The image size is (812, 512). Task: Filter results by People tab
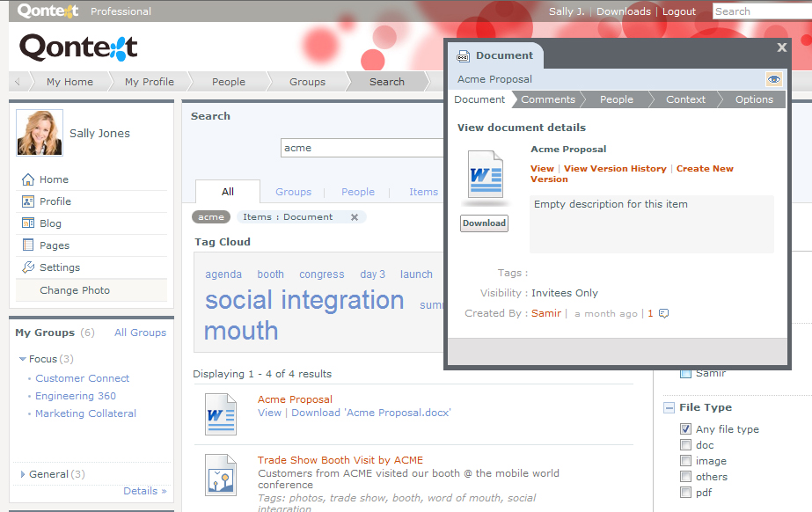358,192
